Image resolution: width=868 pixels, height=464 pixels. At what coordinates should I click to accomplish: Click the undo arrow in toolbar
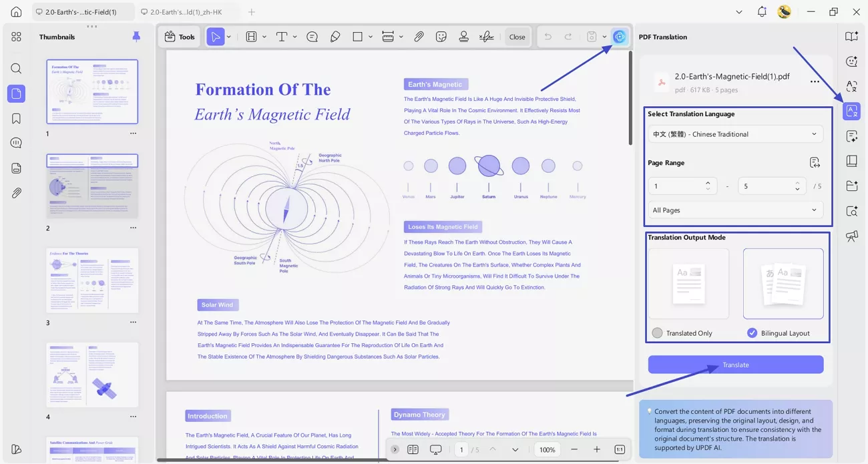pyautogui.click(x=548, y=37)
